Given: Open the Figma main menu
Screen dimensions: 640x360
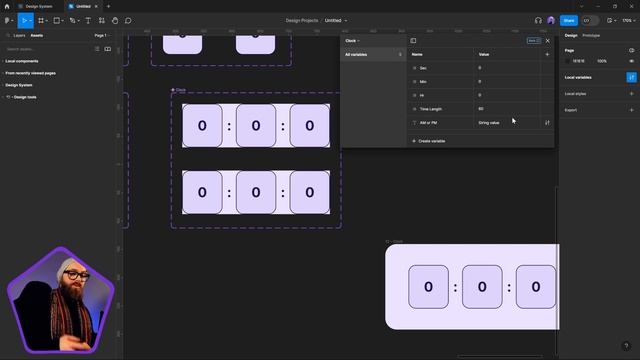Looking at the screenshot, I should [9, 20].
